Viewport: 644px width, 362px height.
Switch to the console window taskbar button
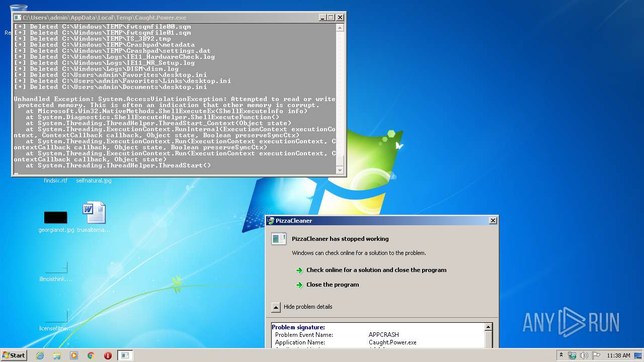(x=125, y=355)
